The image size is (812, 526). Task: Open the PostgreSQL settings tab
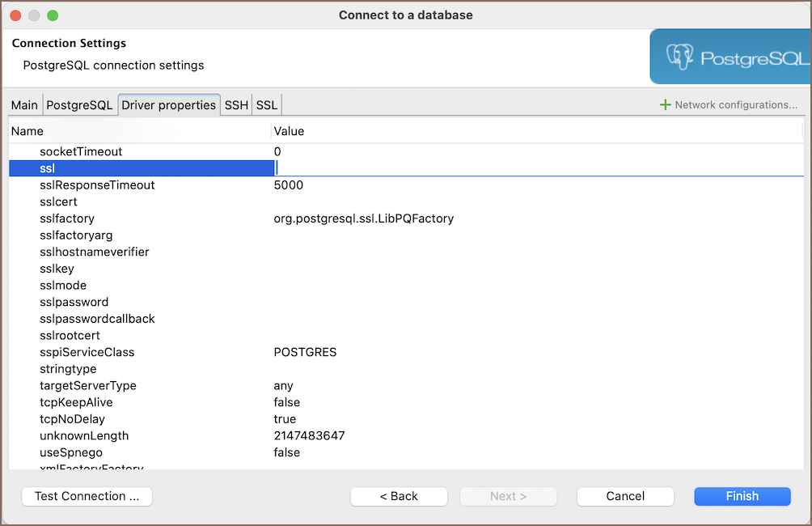coord(79,105)
